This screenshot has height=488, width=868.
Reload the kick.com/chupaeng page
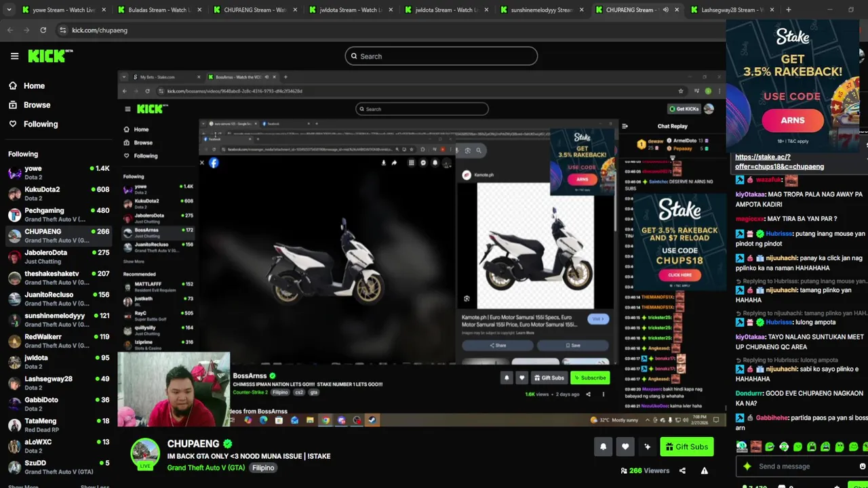click(x=43, y=30)
